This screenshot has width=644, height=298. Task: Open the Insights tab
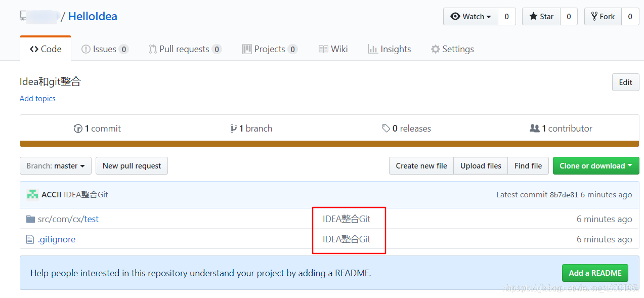(389, 49)
